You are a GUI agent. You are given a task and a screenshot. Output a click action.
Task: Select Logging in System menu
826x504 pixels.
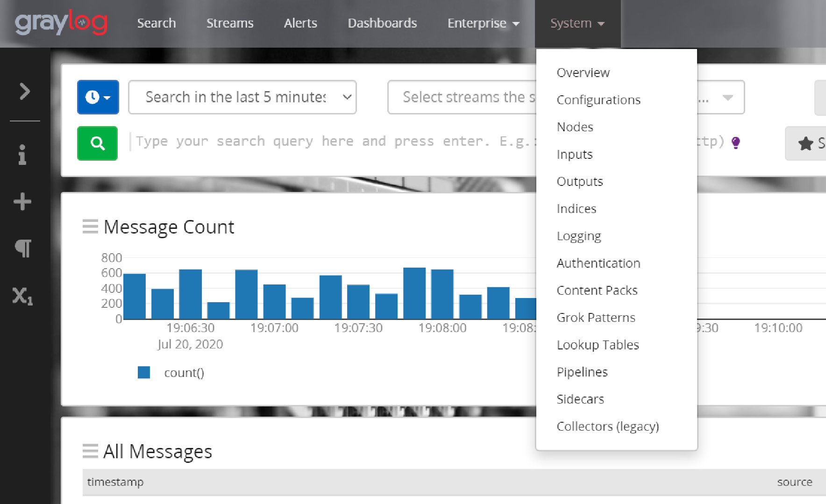(x=579, y=236)
